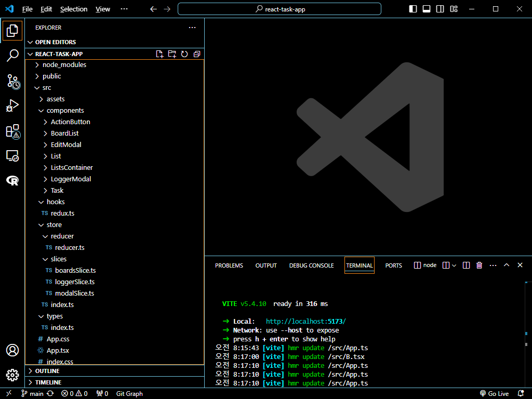Open the Accounts menu
This screenshot has height=399, width=532.
pos(12,350)
